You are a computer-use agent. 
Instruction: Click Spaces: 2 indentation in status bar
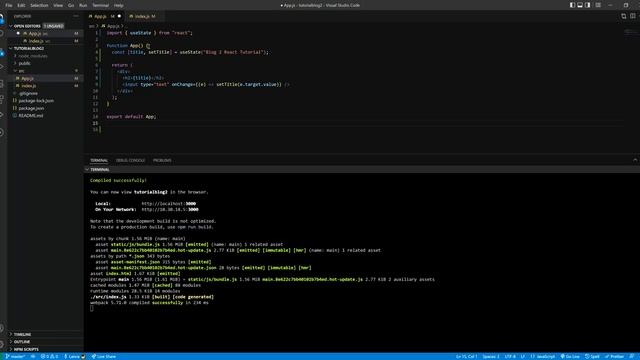tap(491, 356)
